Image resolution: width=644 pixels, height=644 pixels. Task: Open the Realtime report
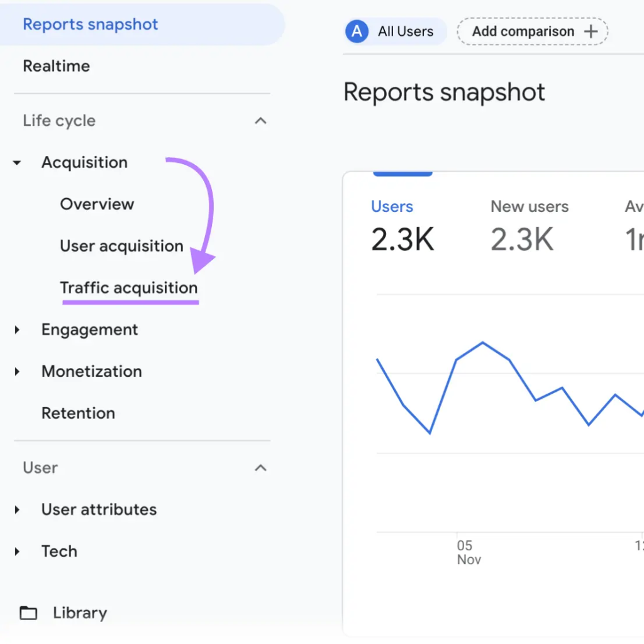[56, 65]
